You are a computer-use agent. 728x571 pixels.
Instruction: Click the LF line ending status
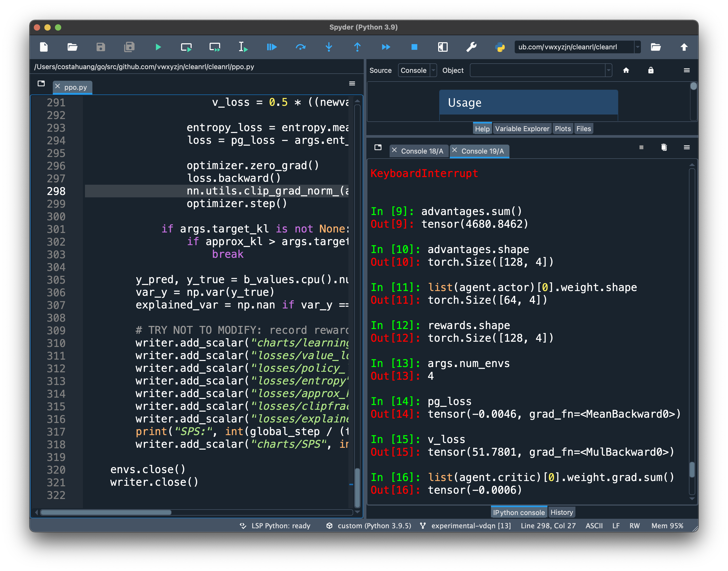tap(616, 526)
